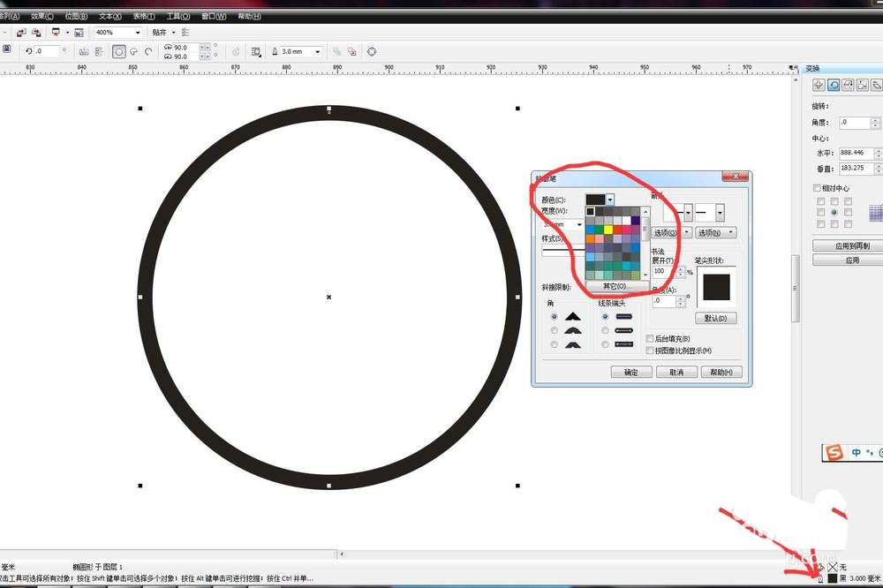The width and height of the screenshot is (883, 588).
Task: Tick the 相对中心 checkbox
Action: click(x=817, y=187)
